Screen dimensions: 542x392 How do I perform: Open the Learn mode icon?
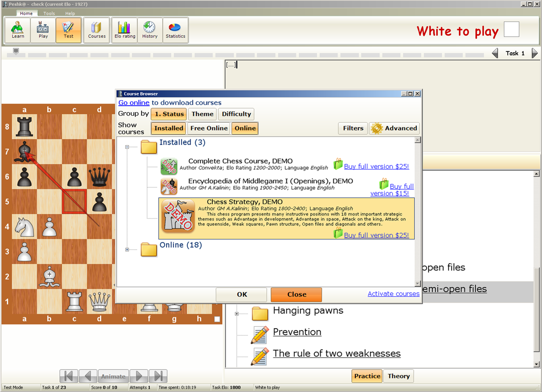[18, 30]
